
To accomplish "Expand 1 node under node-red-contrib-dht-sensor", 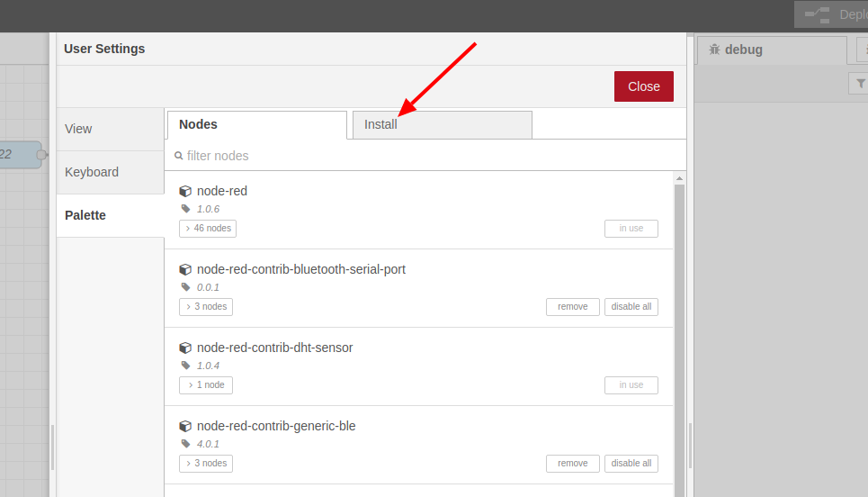I will click(206, 385).
